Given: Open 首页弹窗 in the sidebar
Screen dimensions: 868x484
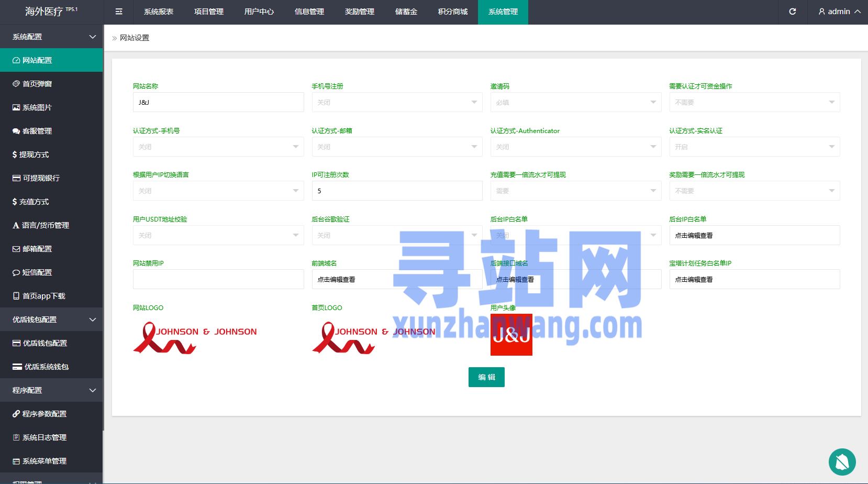Looking at the screenshot, I should 51,84.
